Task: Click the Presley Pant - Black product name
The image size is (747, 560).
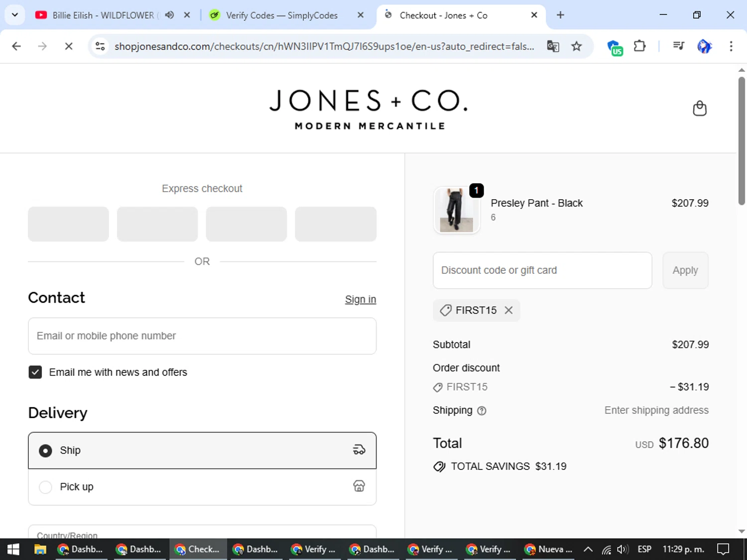Action: tap(536, 203)
